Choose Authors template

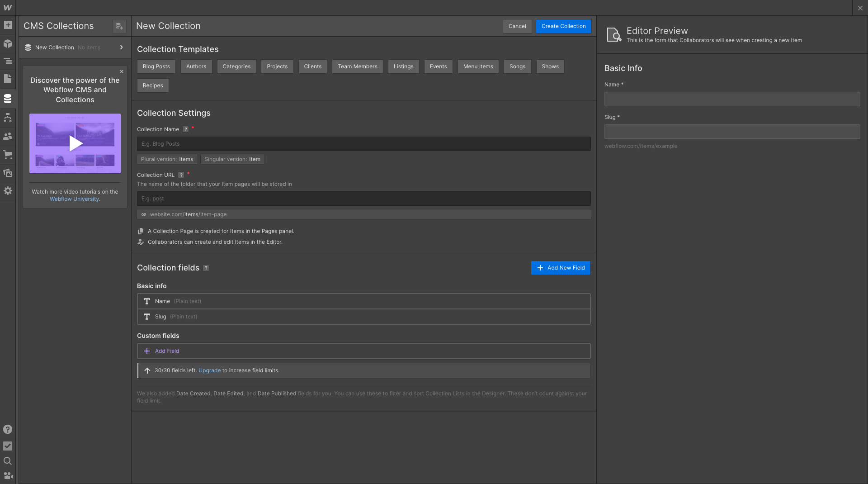196,66
